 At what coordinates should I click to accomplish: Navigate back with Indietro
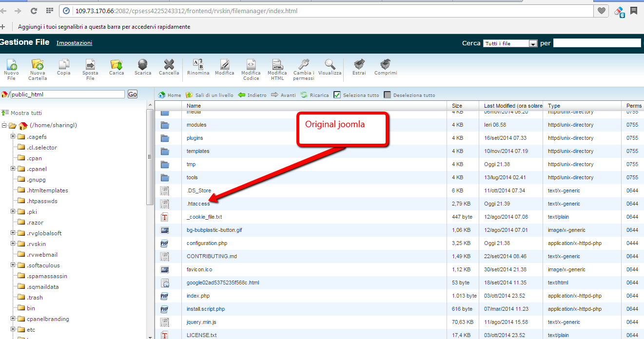coord(253,95)
